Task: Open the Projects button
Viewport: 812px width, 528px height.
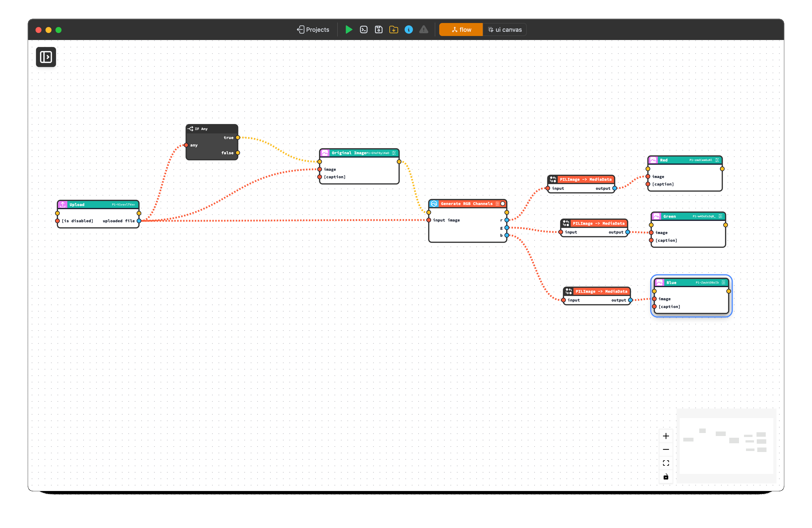Action: [313, 30]
